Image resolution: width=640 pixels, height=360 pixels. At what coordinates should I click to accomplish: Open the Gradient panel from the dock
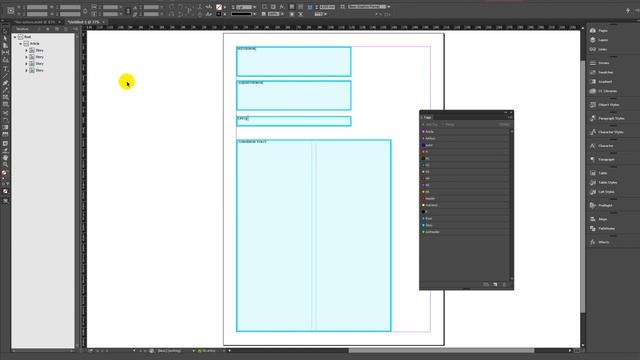point(600,82)
